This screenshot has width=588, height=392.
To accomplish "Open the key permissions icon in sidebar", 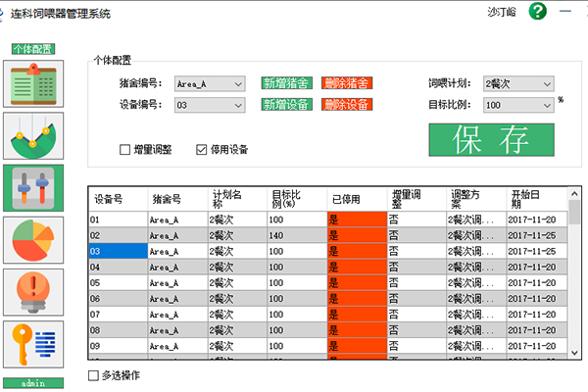I will pos(34,343).
